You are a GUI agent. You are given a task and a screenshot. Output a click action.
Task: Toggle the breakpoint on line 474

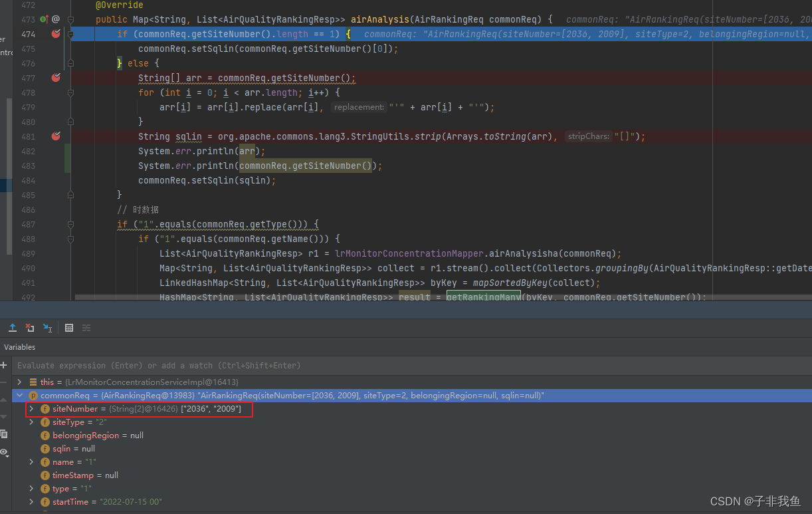(56, 34)
